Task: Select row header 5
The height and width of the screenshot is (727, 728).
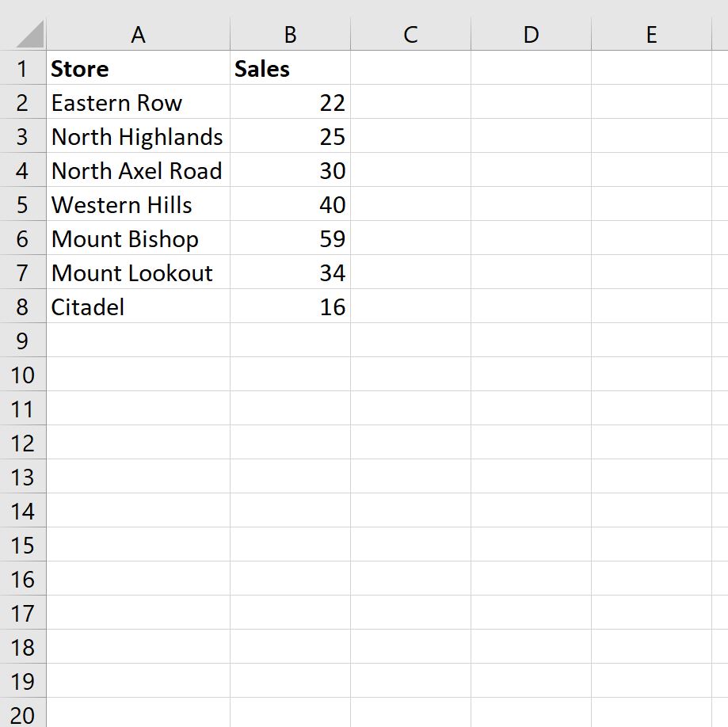Action: (x=23, y=204)
